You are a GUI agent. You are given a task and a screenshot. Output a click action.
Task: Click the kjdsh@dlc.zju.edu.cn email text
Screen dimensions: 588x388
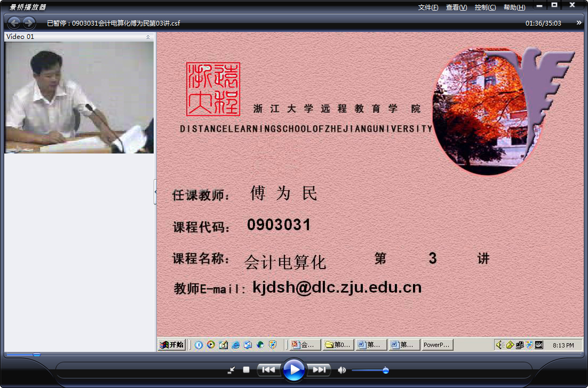click(x=337, y=288)
